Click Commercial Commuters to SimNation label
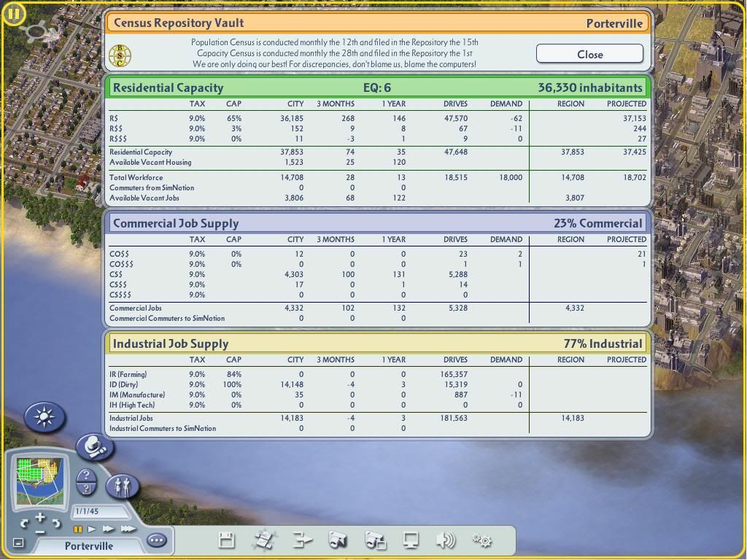This screenshot has height=560, width=747. tap(167, 319)
